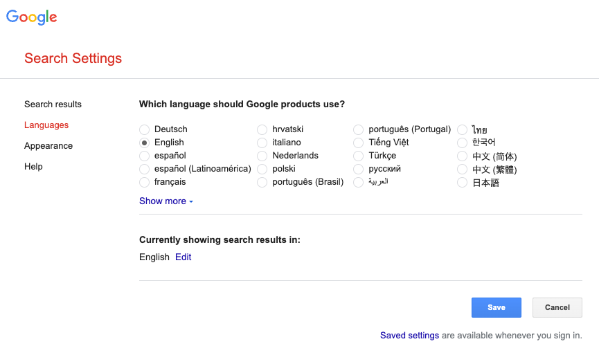Open the Appearance settings section
This screenshot has width=599, height=364.
click(48, 145)
